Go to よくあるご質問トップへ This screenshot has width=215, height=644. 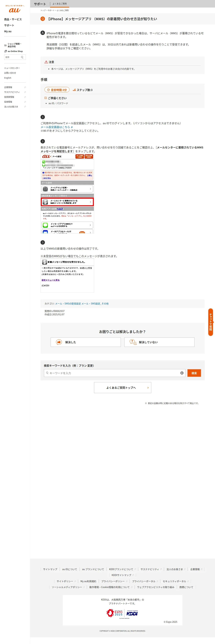[x=122, y=388]
